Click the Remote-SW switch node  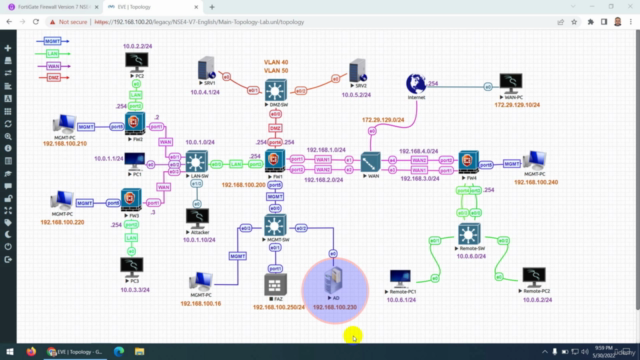[x=469, y=234]
